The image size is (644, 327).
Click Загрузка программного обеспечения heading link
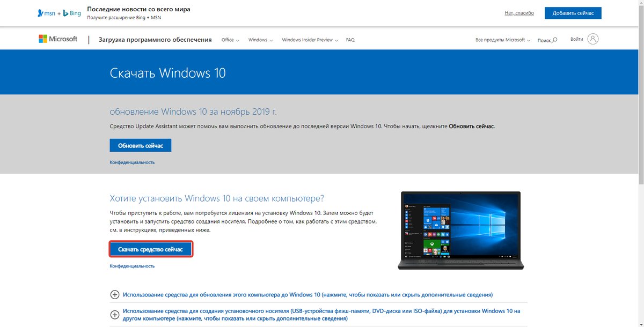coord(155,40)
